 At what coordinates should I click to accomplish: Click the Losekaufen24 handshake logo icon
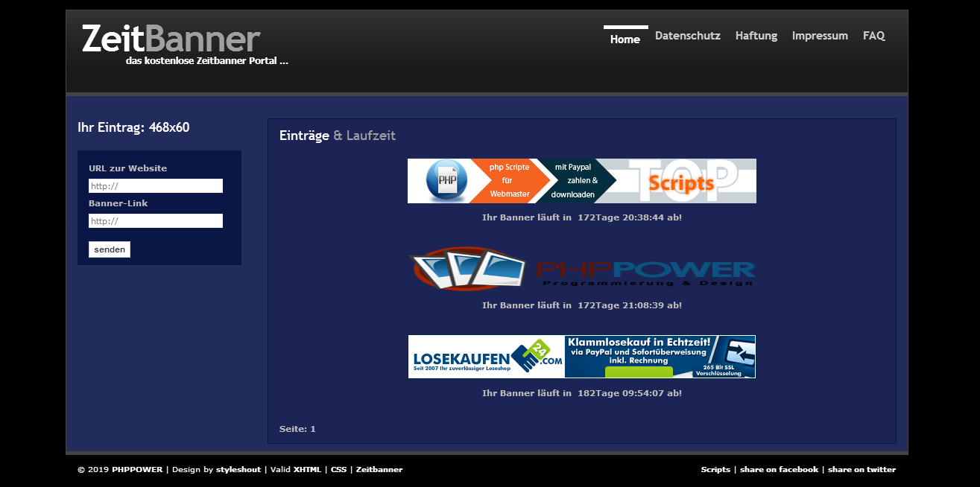tap(534, 355)
